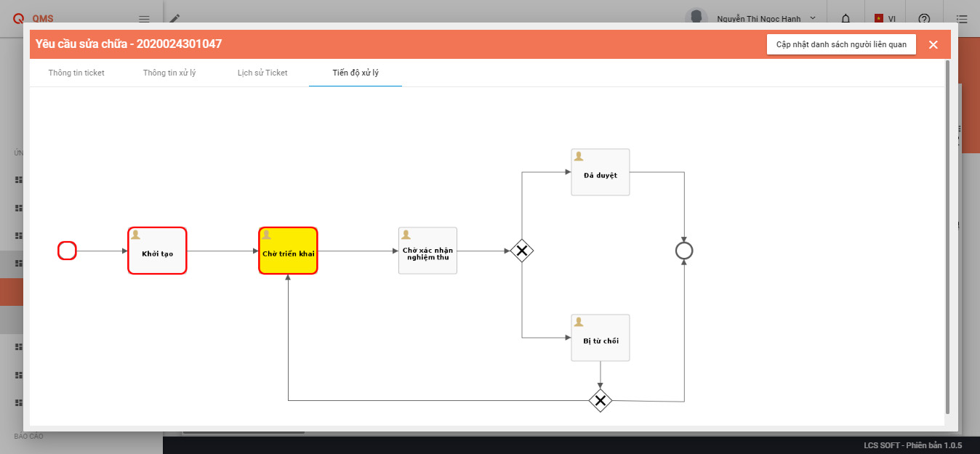Select the Đã duyệt workflow node
Viewport: 980px width, 454px height.
pyautogui.click(x=601, y=172)
